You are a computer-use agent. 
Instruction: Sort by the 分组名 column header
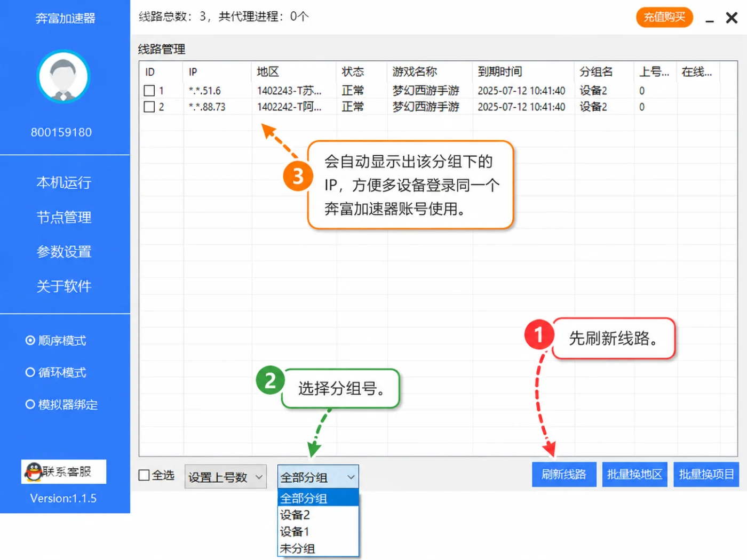pyautogui.click(x=605, y=72)
